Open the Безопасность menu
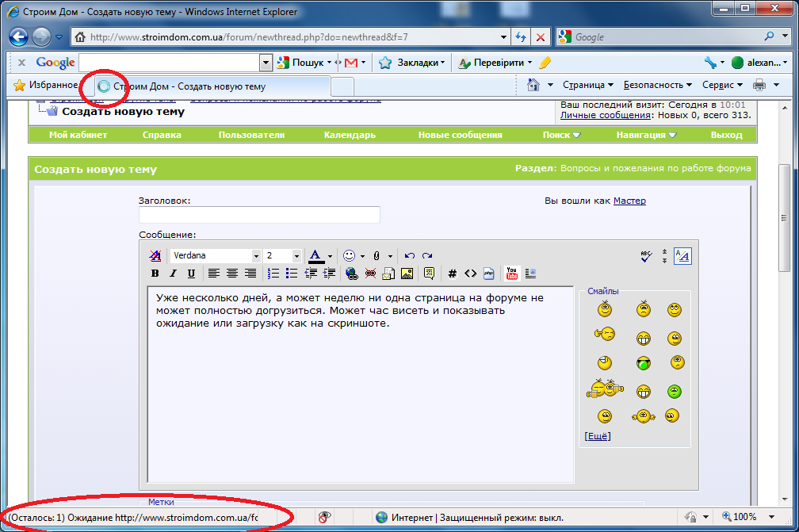This screenshot has height=532, width=799. pyautogui.click(x=657, y=85)
